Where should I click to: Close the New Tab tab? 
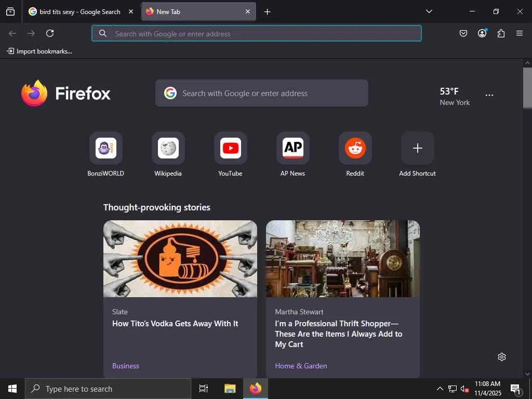tap(248, 11)
